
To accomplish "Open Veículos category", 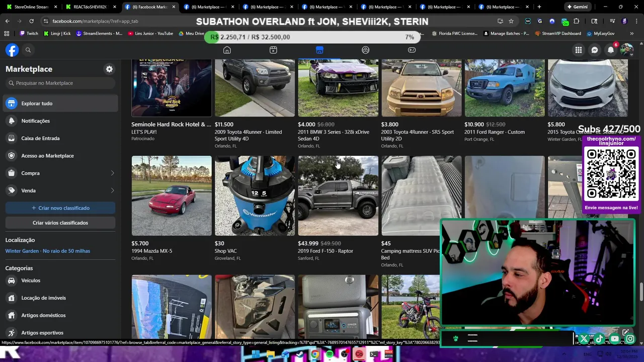I will point(60,281).
